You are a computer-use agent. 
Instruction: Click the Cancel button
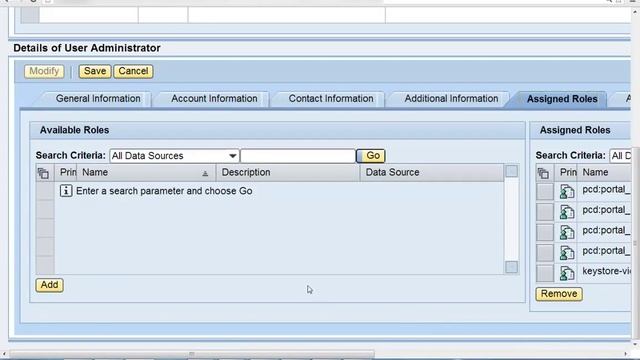click(x=133, y=71)
